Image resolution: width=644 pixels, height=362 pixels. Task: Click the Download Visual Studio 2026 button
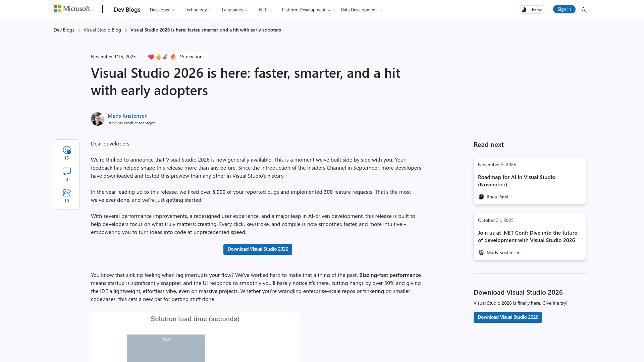(x=258, y=249)
